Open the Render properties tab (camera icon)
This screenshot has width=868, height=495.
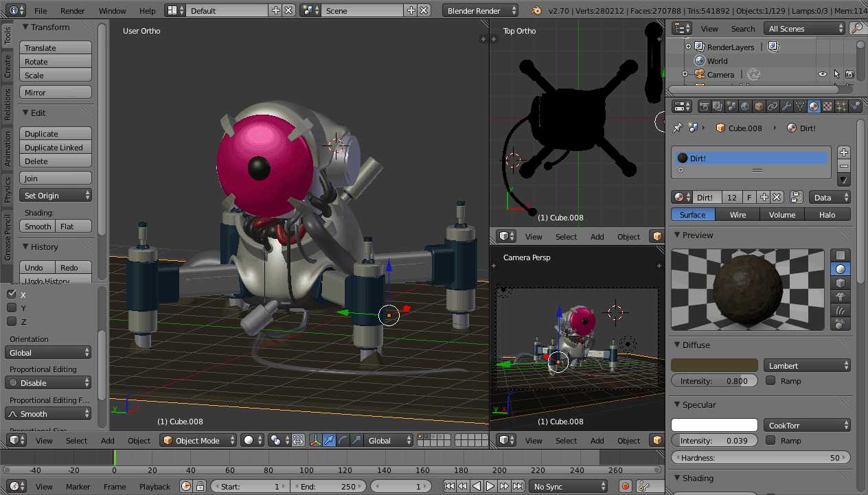[x=703, y=106]
